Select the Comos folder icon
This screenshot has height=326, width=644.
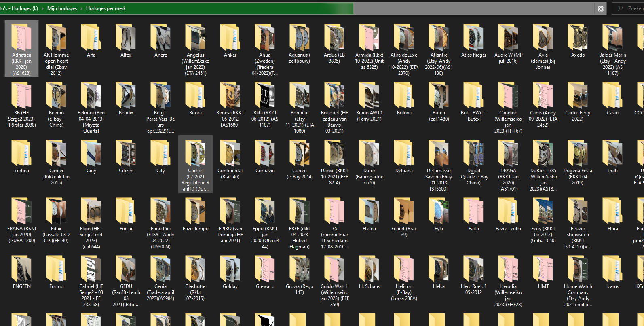[195, 153]
